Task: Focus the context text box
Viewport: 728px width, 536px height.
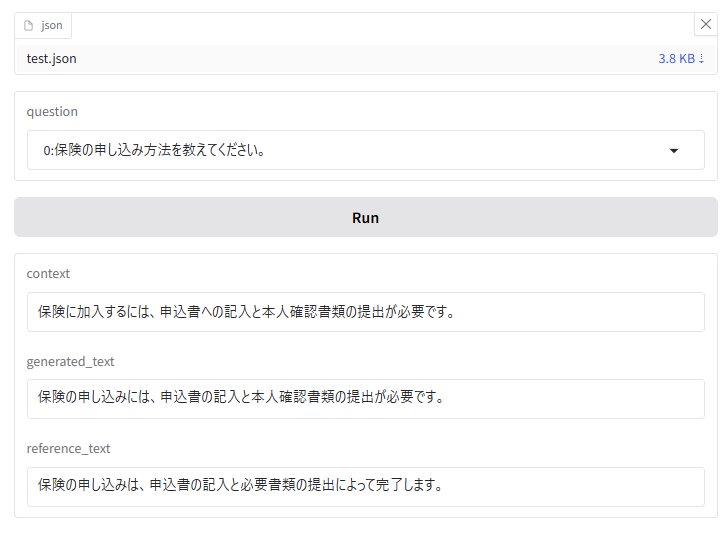Action: 365,312
